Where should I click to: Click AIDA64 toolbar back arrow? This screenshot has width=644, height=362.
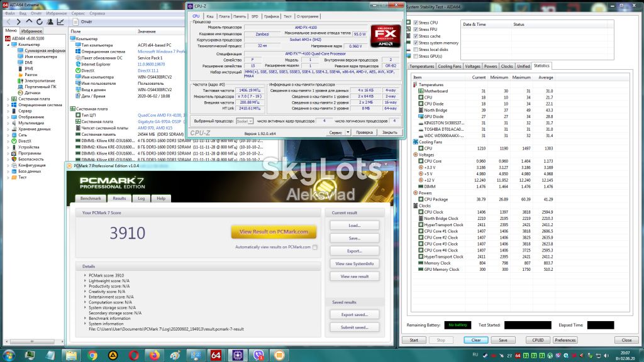pos(8,22)
